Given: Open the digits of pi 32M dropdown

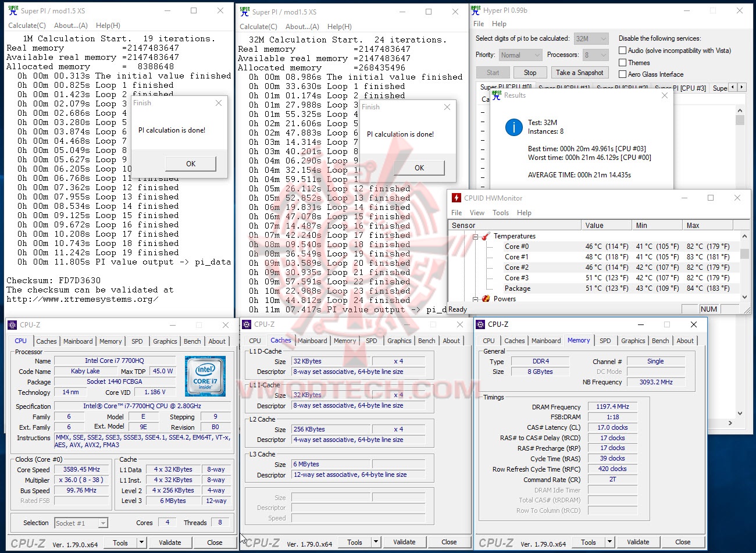Looking at the screenshot, I should (591, 38).
